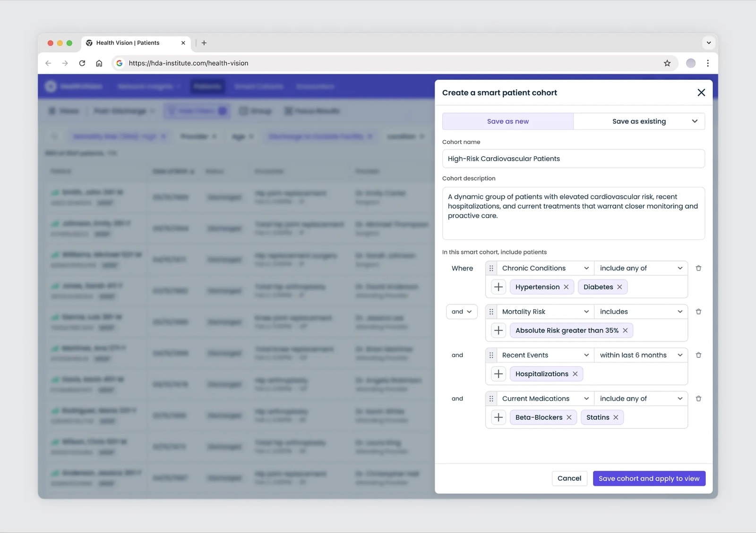
Task: Delete the Recent Events rule with trash icon
Action: 698,355
